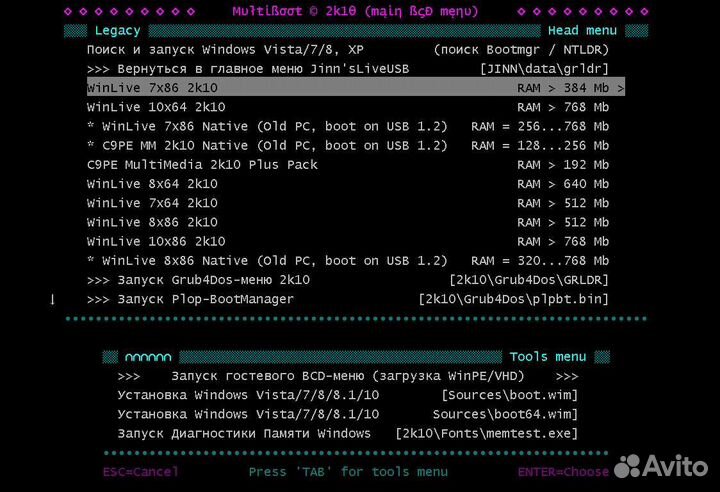Click [2k10\Grub4Dos\GRLDR] path text

pos(529,280)
